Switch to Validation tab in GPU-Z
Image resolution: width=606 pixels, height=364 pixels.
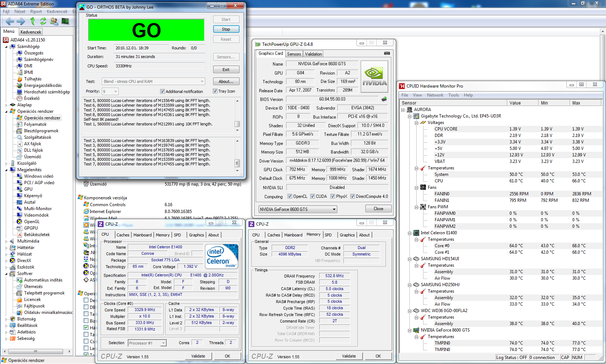(313, 54)
